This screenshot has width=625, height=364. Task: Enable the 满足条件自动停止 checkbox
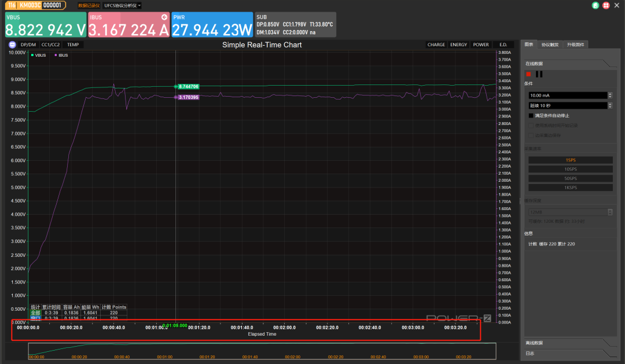pyautogui.click(x=531, y=116)
